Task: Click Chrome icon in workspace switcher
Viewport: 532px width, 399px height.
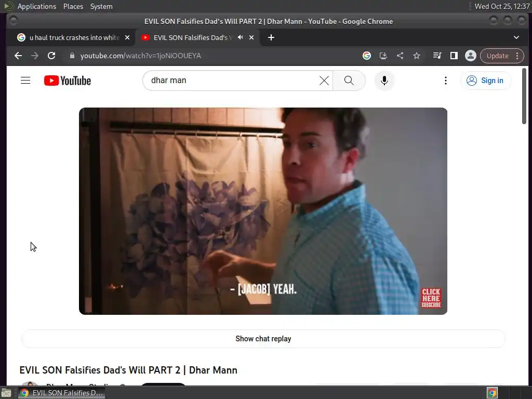Action: click(x=493, y=393)
